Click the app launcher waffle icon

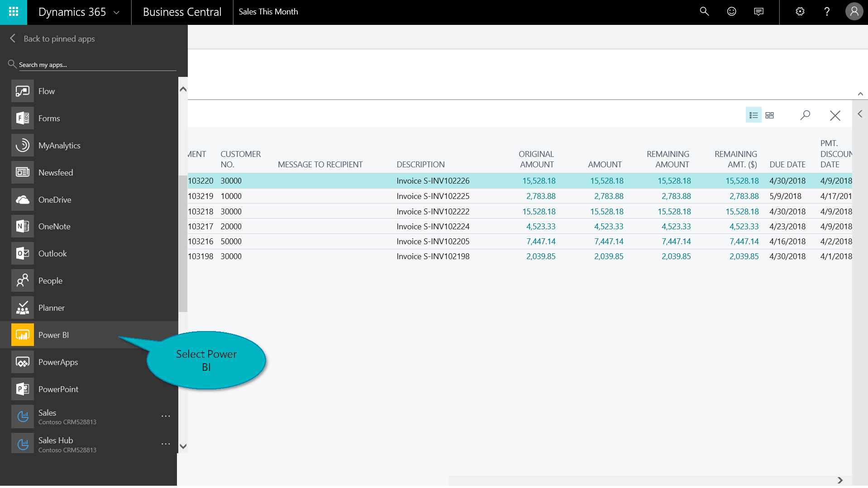coord(14,12)
